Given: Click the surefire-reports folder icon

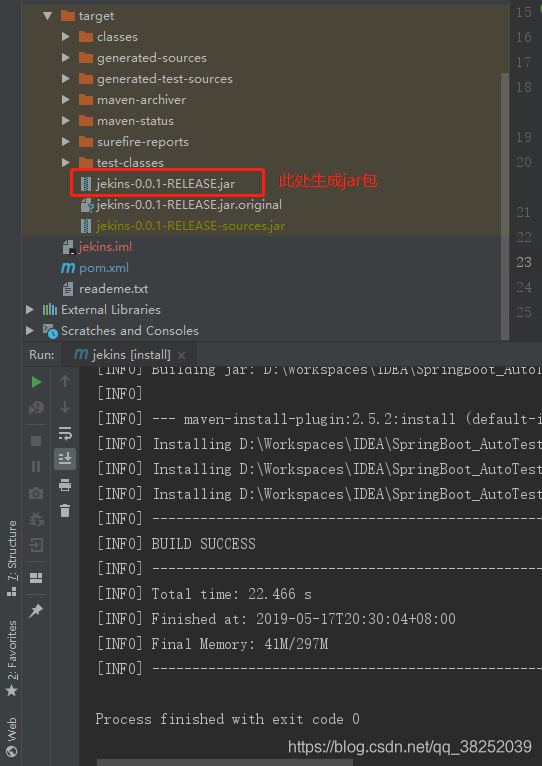Looking at the screenshot, I should coord(86,142).
